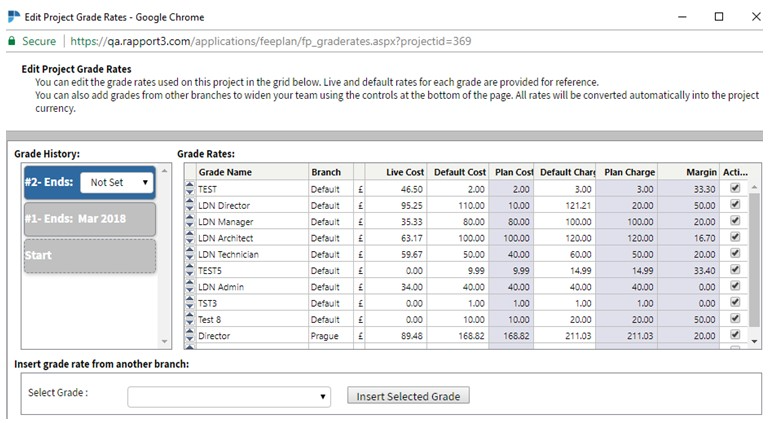Image resolution: width=777 pixels, height=423 pixels.
Task: Maximize the Chrome window
Action: point(719,17)
